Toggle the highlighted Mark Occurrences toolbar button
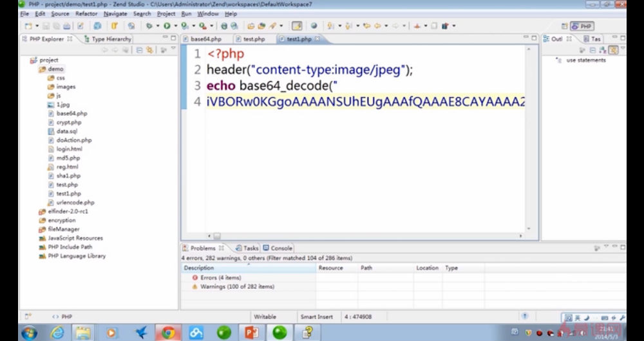Image resolution: width=644 pixels, height=341 pixels. pos(297,26)
